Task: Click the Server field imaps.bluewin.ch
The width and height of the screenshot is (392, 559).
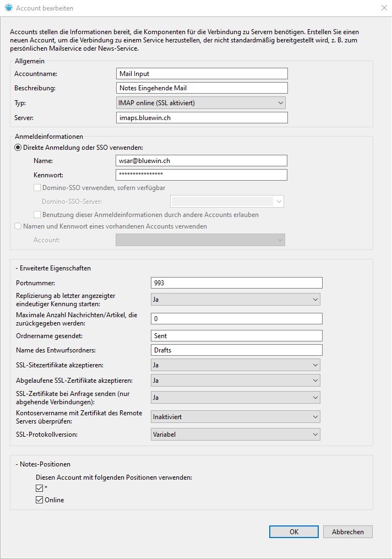Action: click(202, 118)
